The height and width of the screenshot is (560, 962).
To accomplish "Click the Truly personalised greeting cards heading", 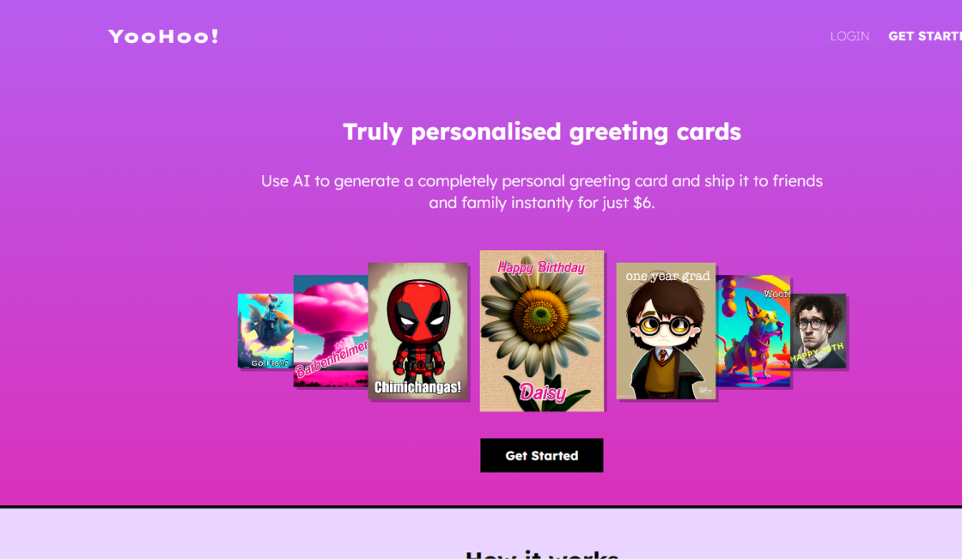I will click(x=542, y=132).
